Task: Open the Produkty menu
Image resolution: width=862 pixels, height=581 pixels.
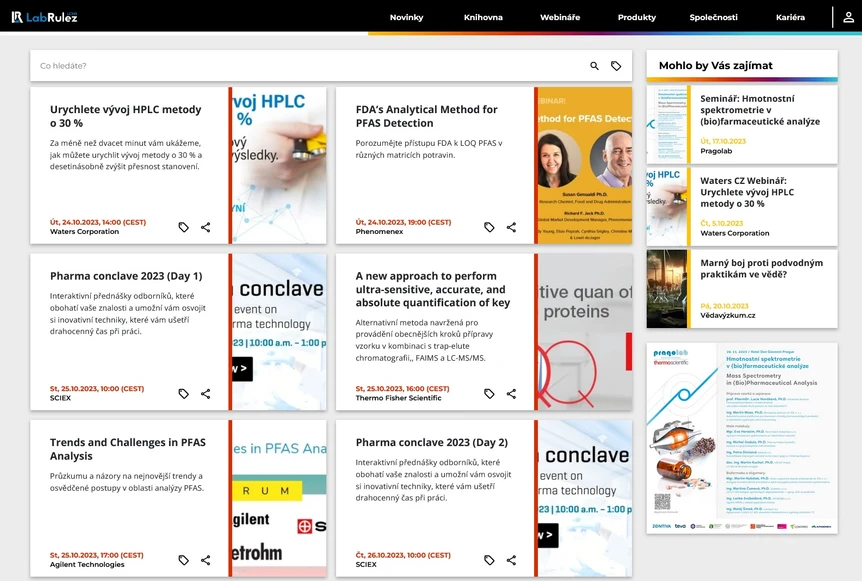Action: [637, 17]
